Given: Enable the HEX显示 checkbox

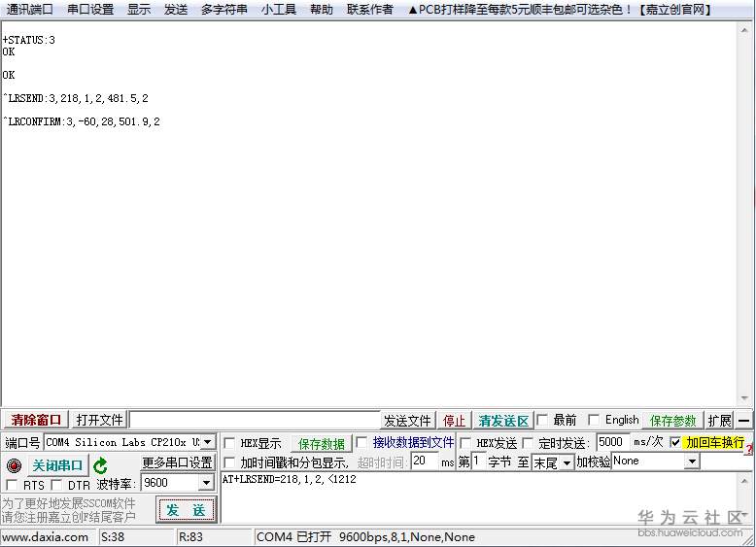Looking at the screenshot, I should tap(229, 443).
